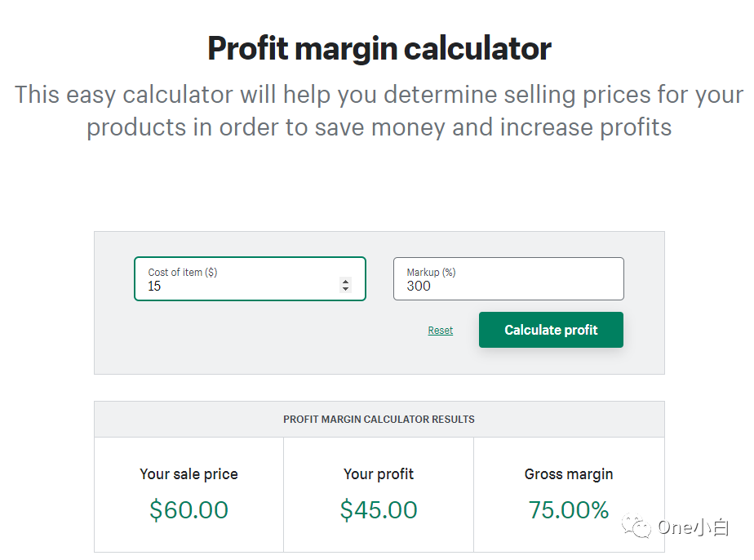
Task: Click the "Profit margin calculator results" header bar
Action: 379,420
